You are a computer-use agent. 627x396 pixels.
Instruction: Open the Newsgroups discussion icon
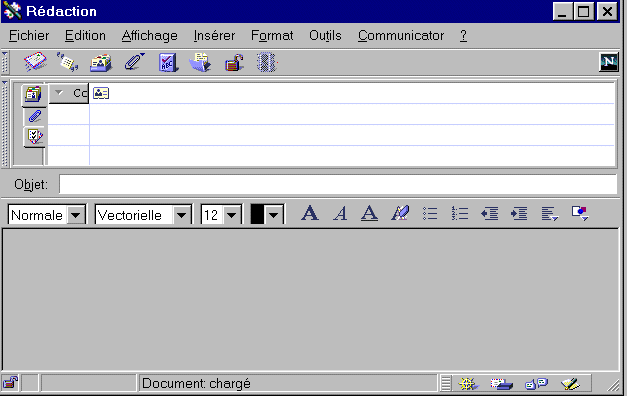(x=536, y=384)
